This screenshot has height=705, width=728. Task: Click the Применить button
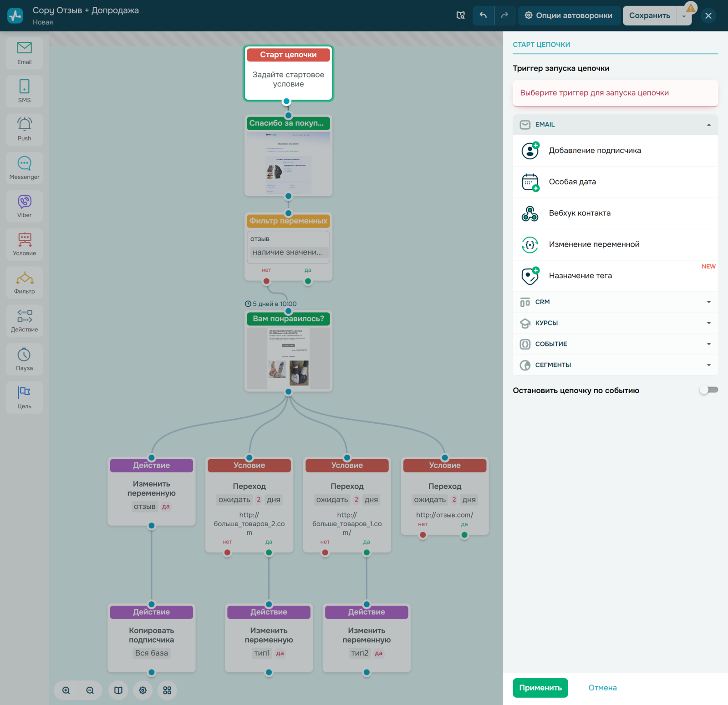click(x=540, y=688)
